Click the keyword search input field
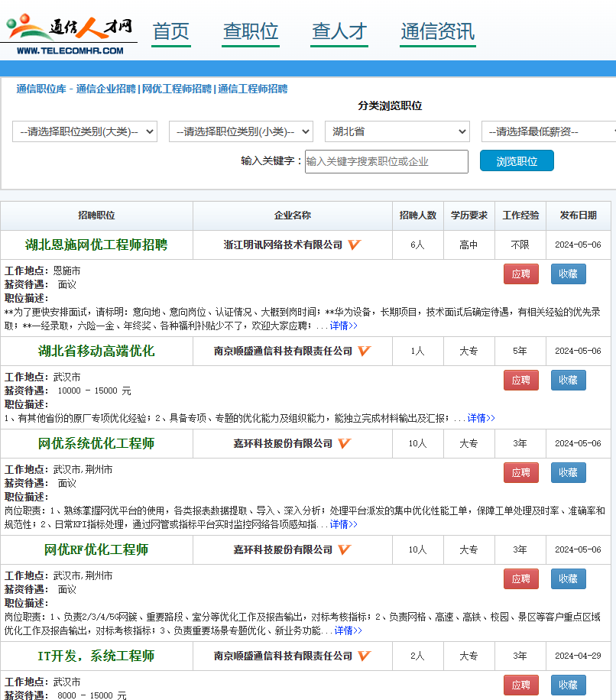 click(x=386, y=160)
